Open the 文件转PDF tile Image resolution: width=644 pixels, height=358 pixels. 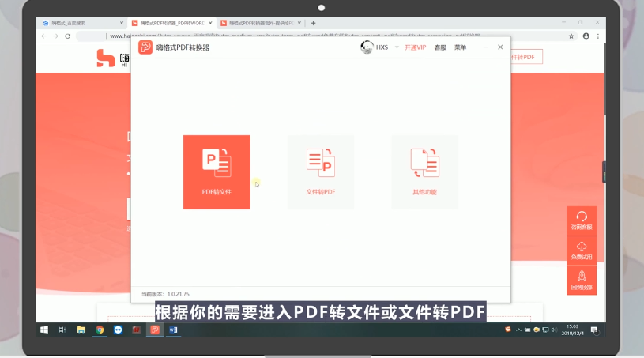320,172
